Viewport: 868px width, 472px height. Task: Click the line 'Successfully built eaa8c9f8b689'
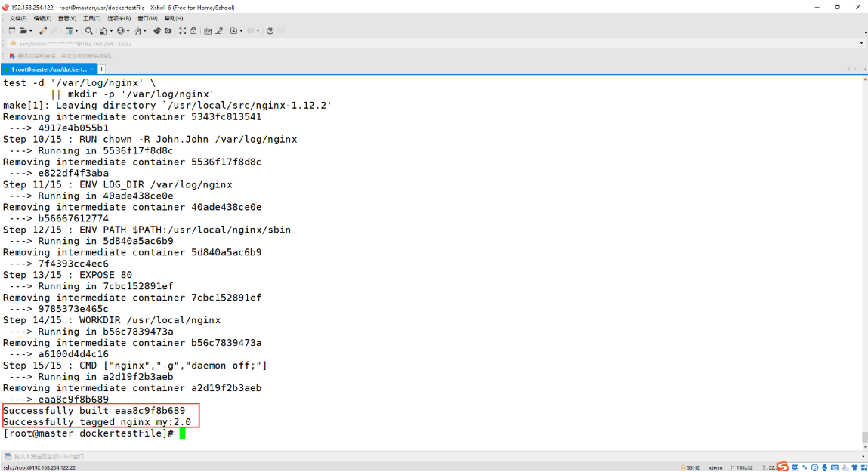pyautogui.click(x=94, y=411)
